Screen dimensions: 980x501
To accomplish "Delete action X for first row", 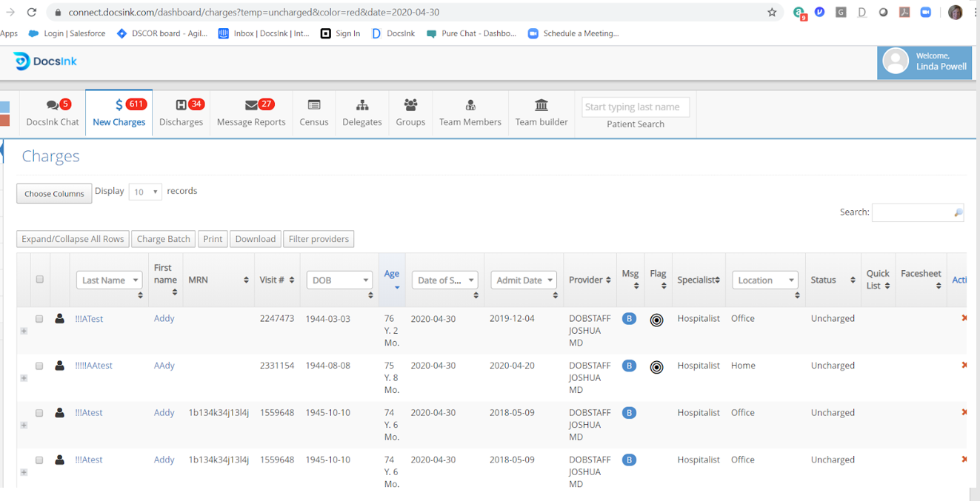I will (964, 318).
